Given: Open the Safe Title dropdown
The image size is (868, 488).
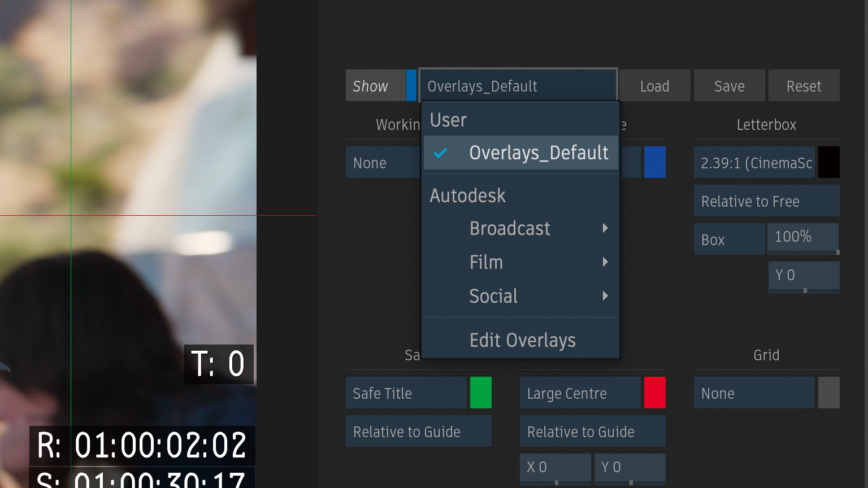Looking at the screenshot, I should point(406,393).
